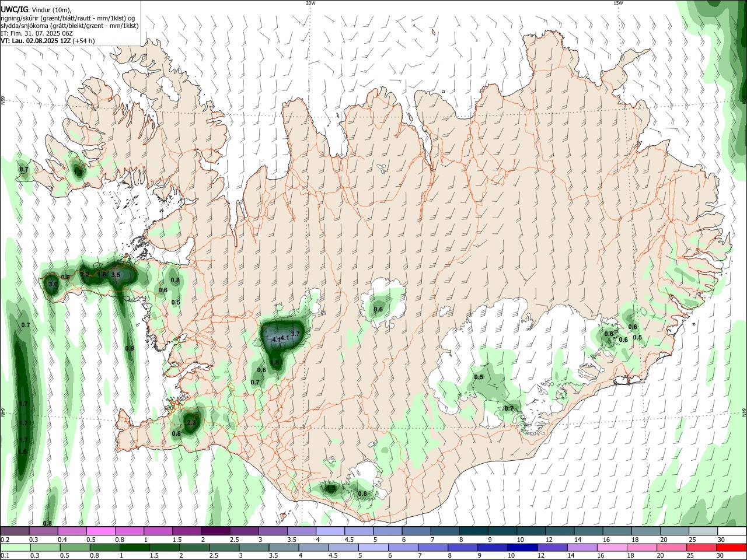747x560 pixels.
Task: Click the 3.5 value on the map near Snæfellsnes
Action: pyautogui.click(x=116, y=275)
